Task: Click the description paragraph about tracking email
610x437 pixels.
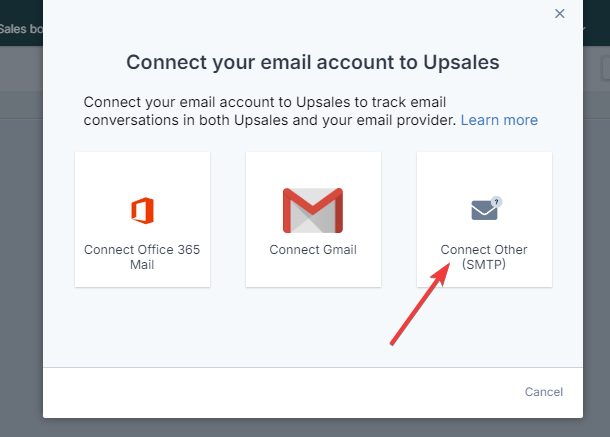Action: click(310, 111)
